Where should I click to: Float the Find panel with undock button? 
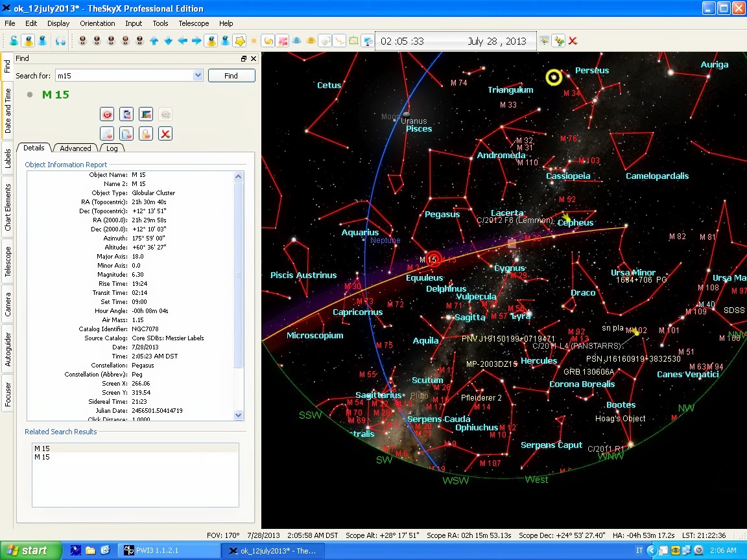244,58
